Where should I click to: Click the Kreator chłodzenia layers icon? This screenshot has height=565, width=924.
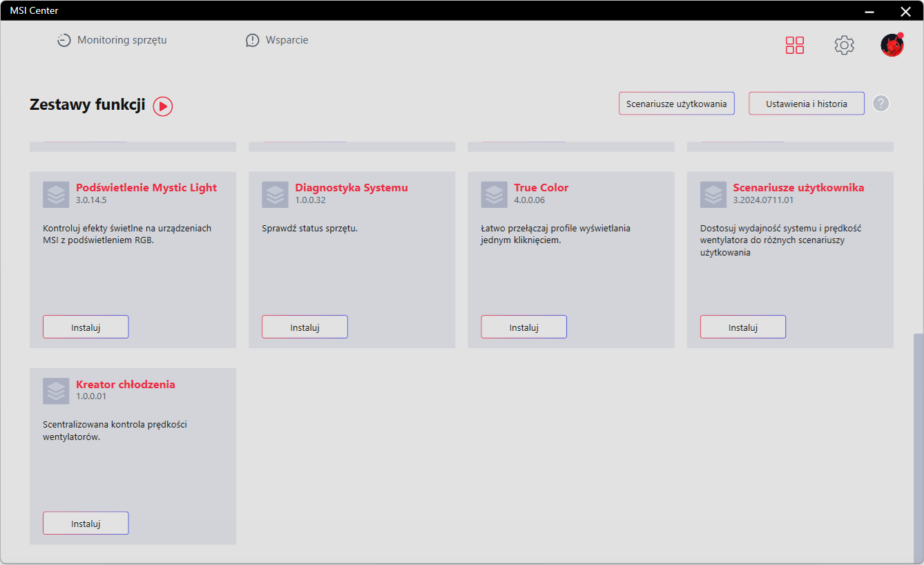click(x=56, y=391)
